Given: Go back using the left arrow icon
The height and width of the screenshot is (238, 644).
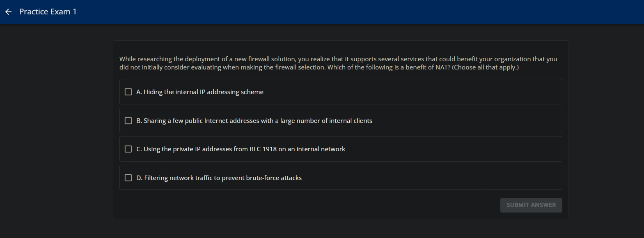Looking at the screenshot, I should click(8, 12).
